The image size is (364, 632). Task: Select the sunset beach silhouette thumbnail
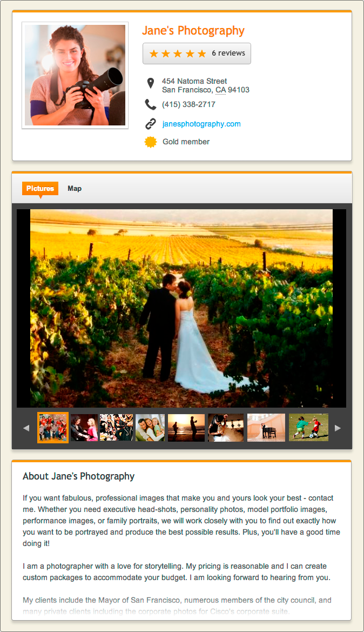186,428
